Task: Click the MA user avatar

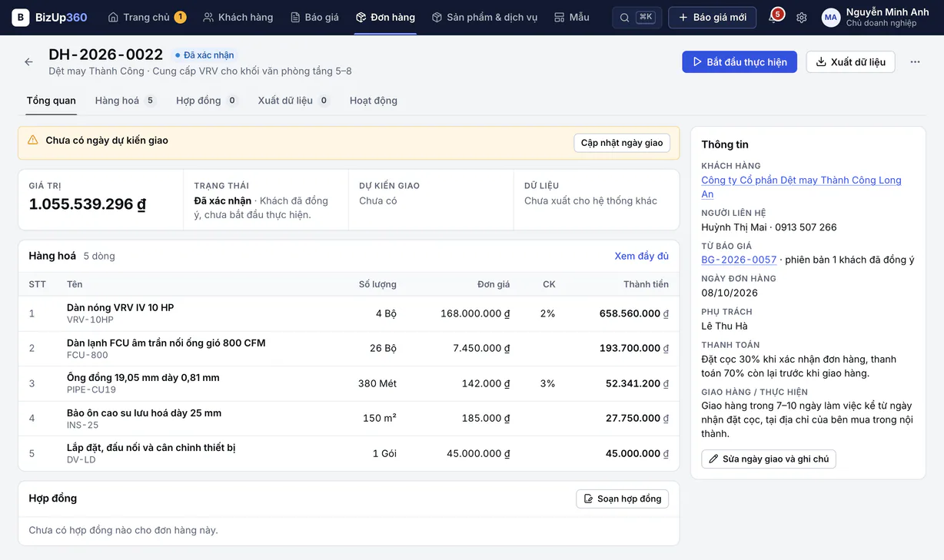Action: [831, 17]
